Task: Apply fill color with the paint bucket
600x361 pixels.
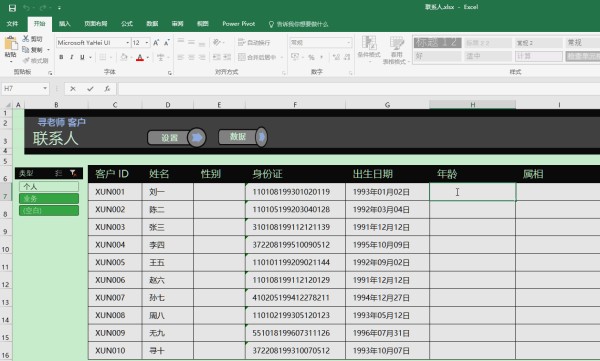Action: 124,57
